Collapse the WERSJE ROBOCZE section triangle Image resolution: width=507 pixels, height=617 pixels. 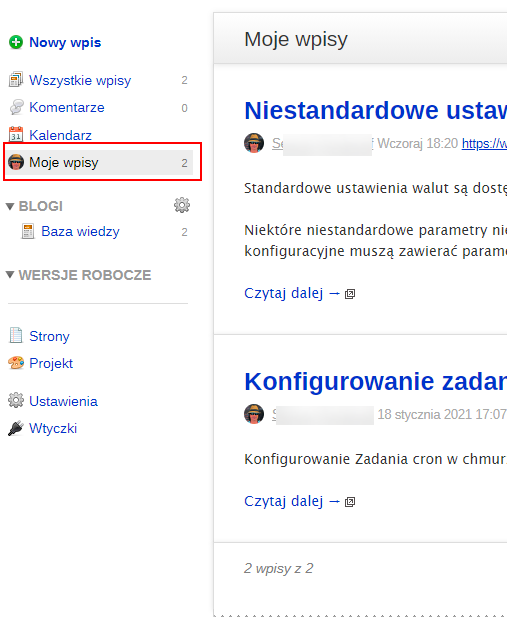tap(10, 275)
